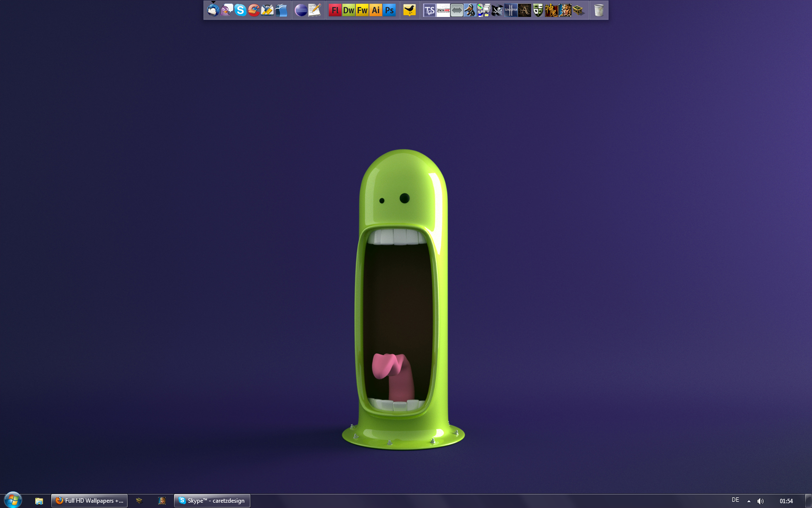The width and height of the screenshot is (812, 508).
Task: Open Adobe Illustrator (Ai)
Action: pyautogui.click(x=376, y=10)
